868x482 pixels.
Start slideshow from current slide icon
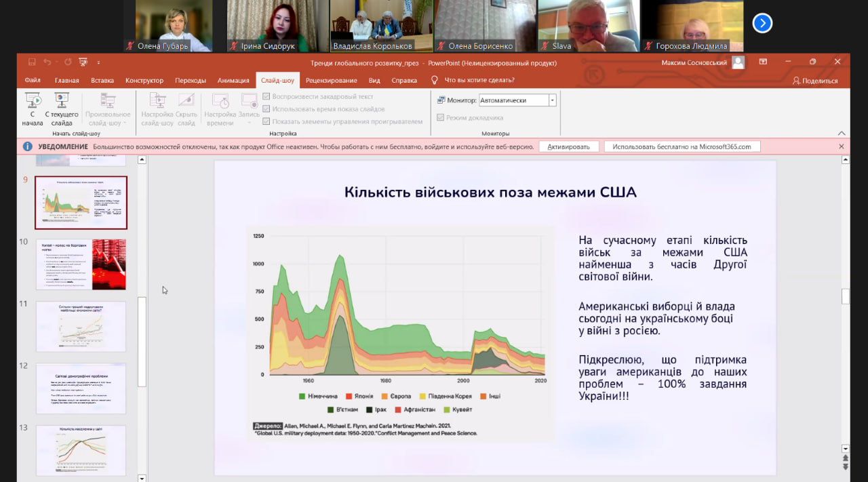coord(62,108)
